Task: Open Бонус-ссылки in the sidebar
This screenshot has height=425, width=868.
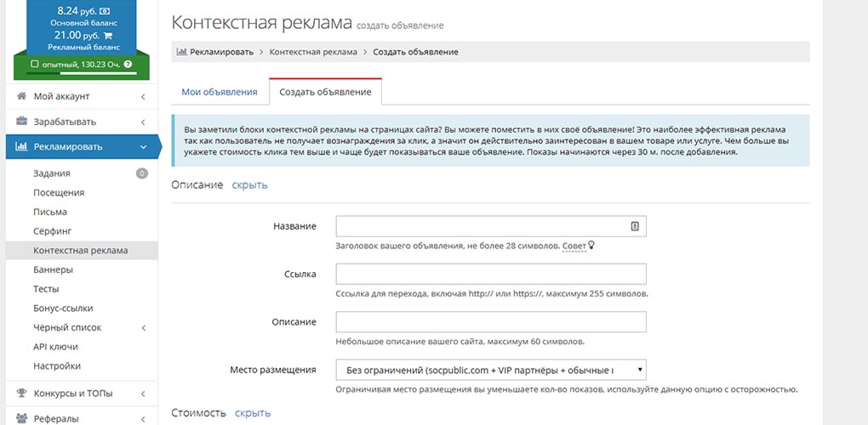Action: (63, 309)
